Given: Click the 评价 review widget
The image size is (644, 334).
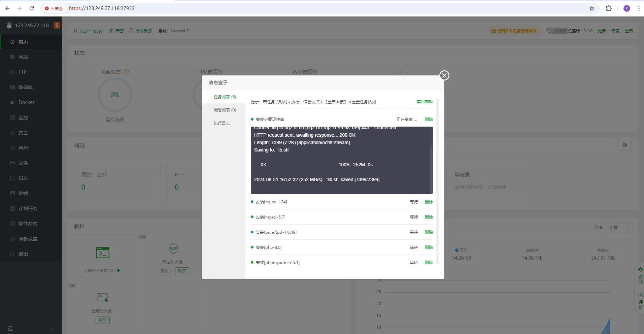Looking at the screenshot, I should click(640, 301).
